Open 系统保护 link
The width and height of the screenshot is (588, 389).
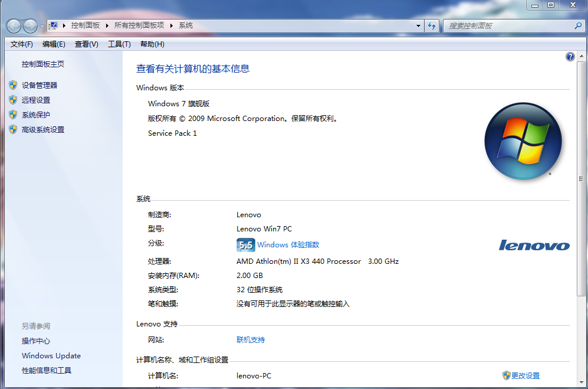coord(36,115)
